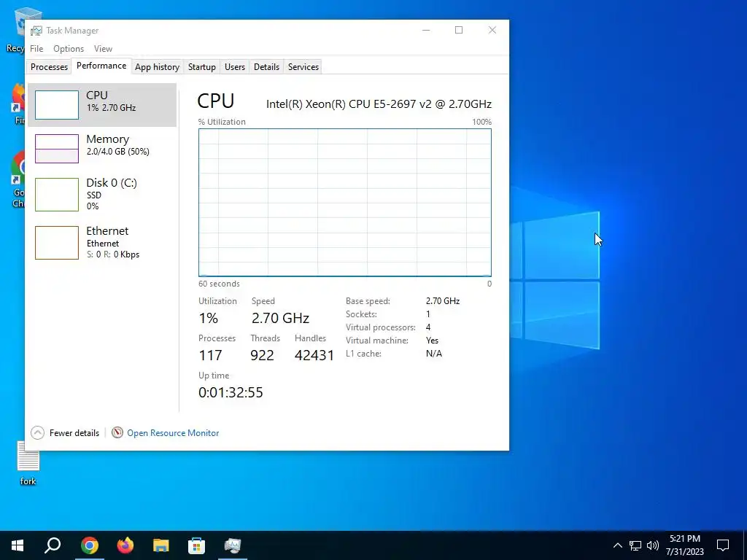
Task: Open the Options menu
Action: pos(69,49)
